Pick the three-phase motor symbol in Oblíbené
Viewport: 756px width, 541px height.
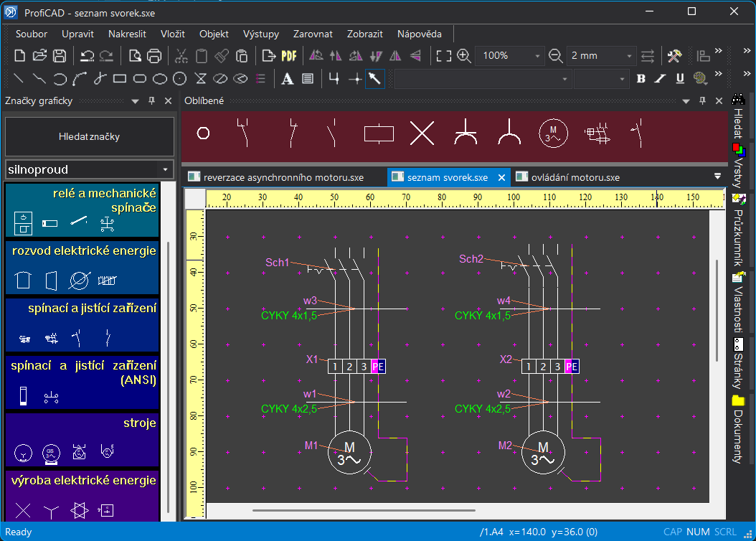553,133
